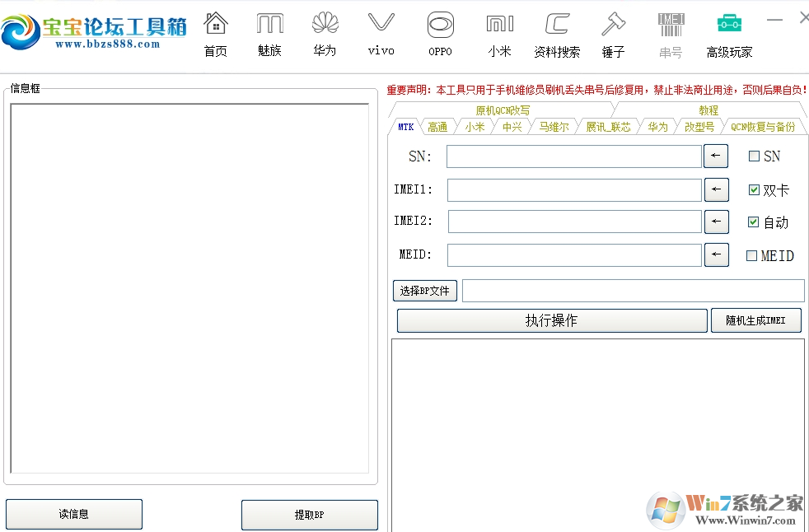Enable the SN checkbox
This screenshot has height=532, width=809.
tap(753, 156)
